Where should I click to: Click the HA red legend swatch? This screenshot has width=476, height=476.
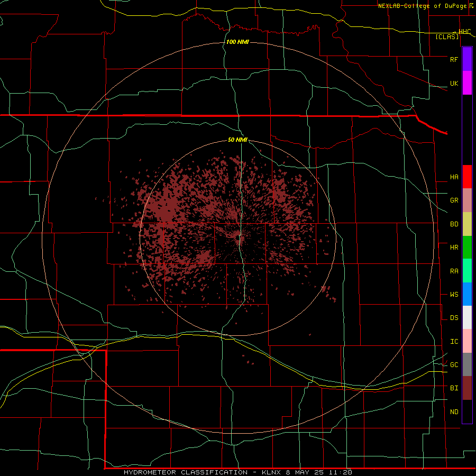point(467,177)
